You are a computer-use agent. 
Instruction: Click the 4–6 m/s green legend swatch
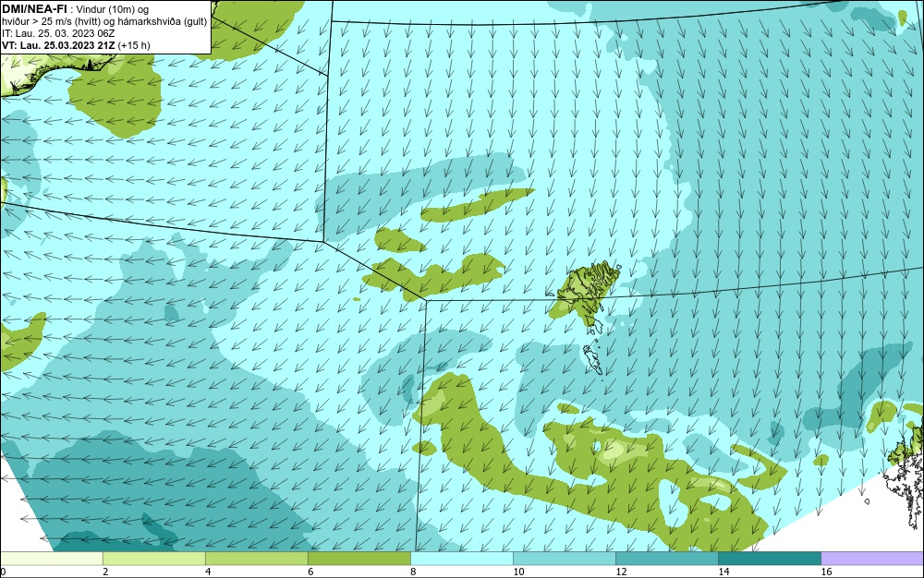click(x=256, y=559)
